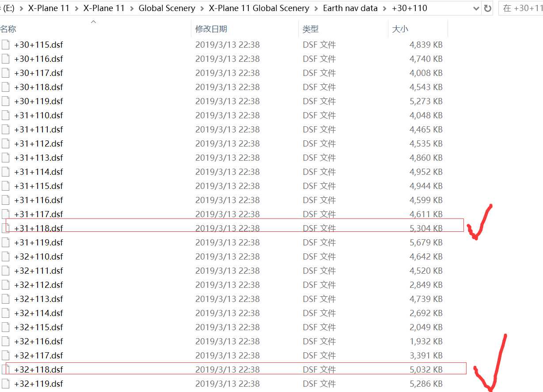The height and width of the screenshot is (392, 543).
Task: Open the address bar history dropdown
Action: click(x=476, y=8)
